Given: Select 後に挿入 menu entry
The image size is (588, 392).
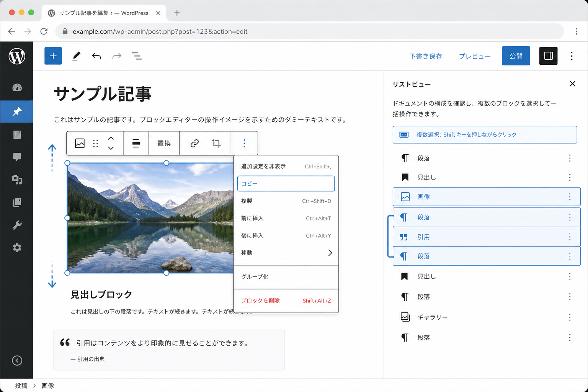Looking at the screenshot, I should coord(286,235).
